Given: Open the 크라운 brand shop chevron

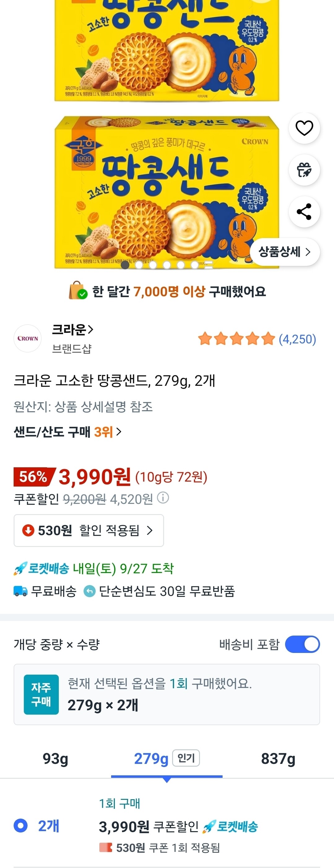Looking at the screenshot, I should 90,329.
